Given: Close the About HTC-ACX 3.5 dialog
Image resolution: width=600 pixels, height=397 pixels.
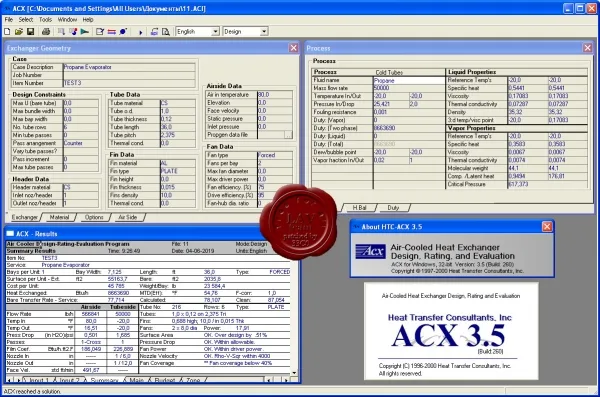Looking at the screenshot, I should click(547, 227).
